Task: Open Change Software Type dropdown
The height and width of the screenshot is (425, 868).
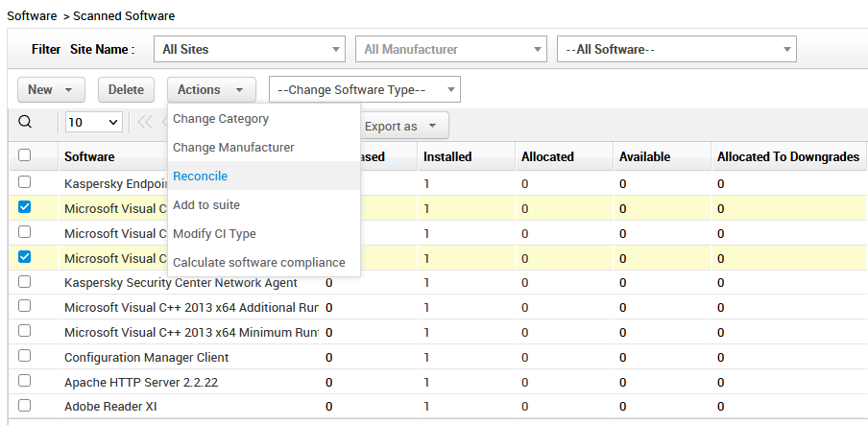Action: (x=364, y=90)
